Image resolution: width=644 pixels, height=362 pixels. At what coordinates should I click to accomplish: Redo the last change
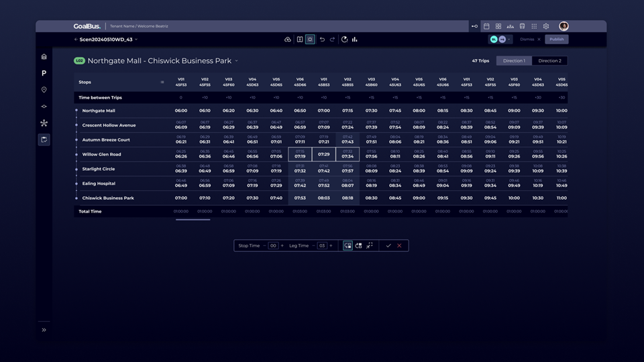point(332,40)
